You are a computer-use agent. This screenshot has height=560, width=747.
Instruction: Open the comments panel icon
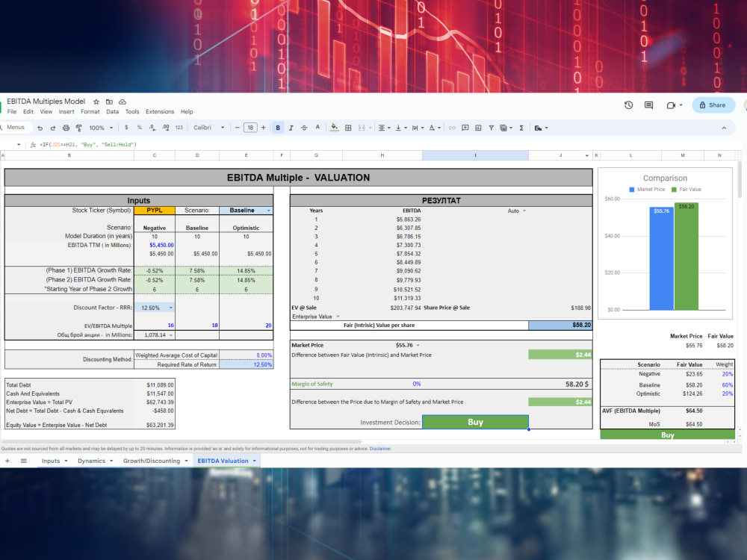coord(648,105)
